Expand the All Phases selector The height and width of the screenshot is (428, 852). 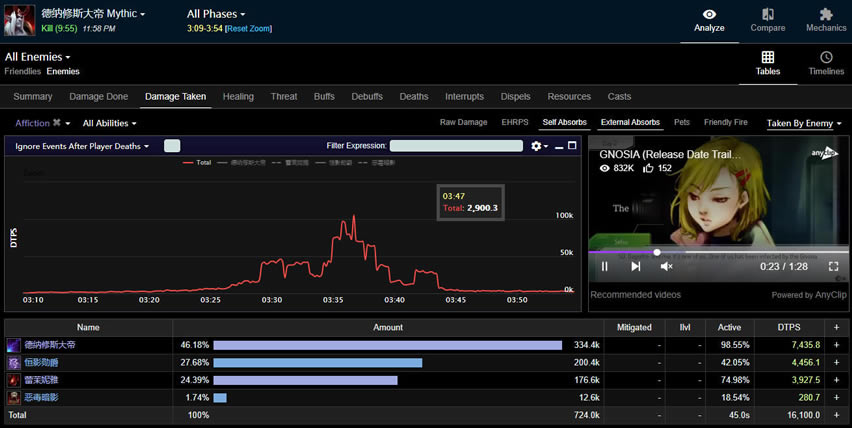click(217, 14)
